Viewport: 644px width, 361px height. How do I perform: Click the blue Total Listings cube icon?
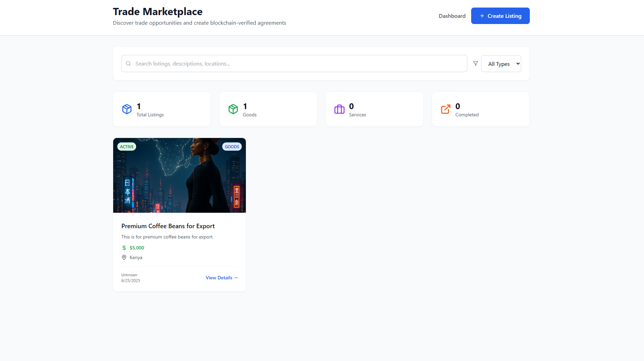pyautogui.click(x=127, y=109)
